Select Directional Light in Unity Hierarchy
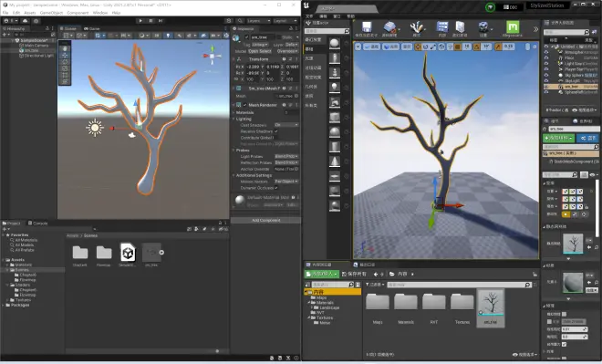 pyautogui.click(x=36, y=56)
